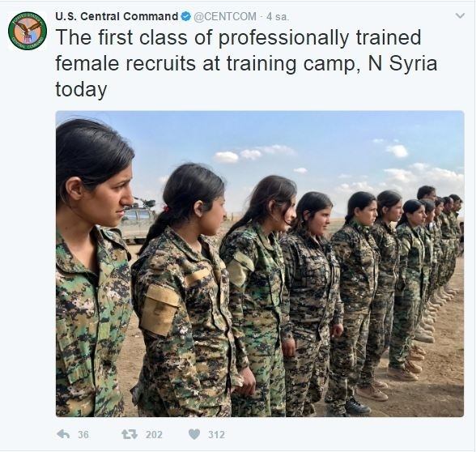The height and width of the screenshot is (452, 476).
Task: Click the word 'today' in the tweet
Action: coord(81,90)
